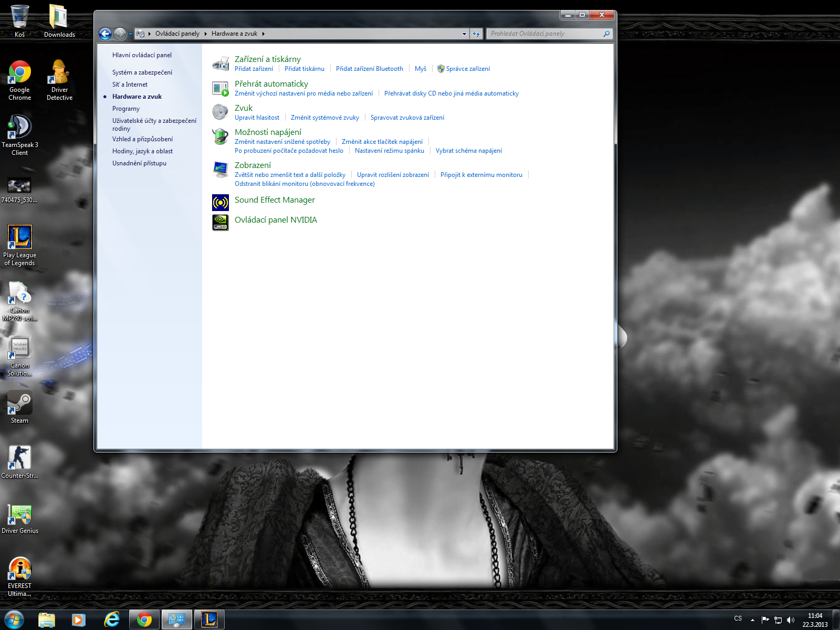Expand the arrow after Hardware a zvuk breadcrumb
The height and width of the screenshot is (630, 840).
(264, 34)
